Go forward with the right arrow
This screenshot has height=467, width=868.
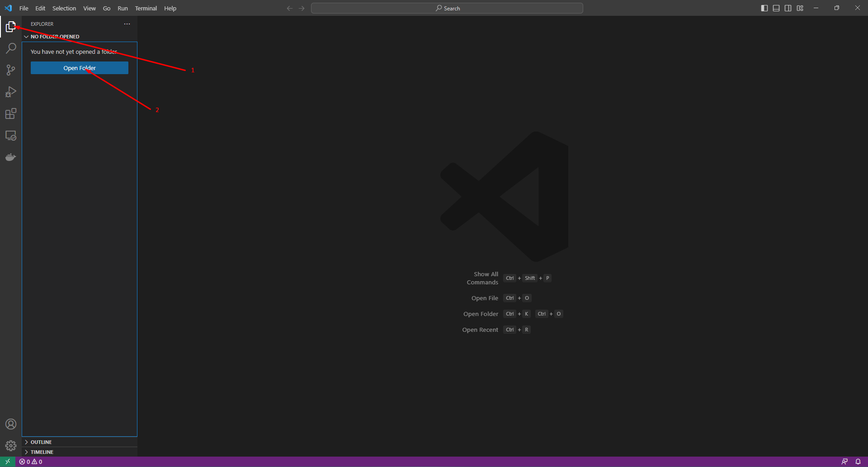(302, 8)
